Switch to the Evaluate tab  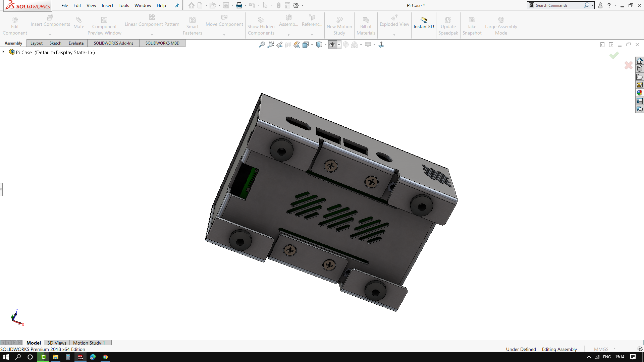pos(76,43)
